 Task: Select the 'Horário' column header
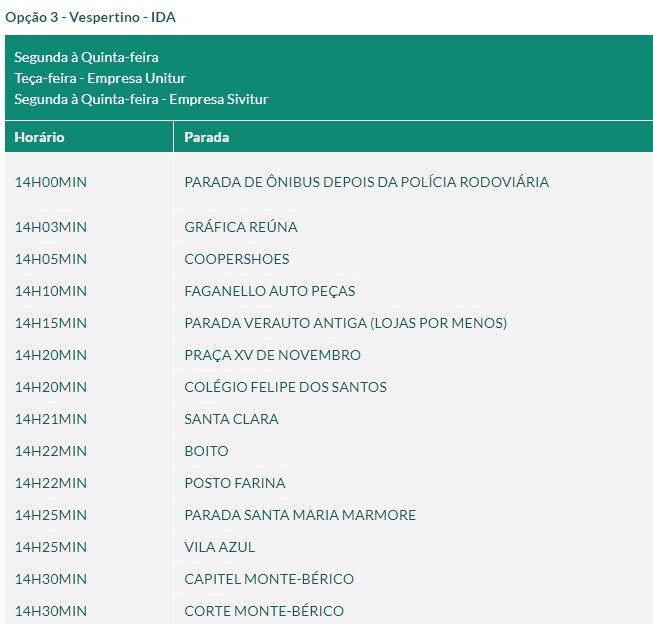(40, 137)
